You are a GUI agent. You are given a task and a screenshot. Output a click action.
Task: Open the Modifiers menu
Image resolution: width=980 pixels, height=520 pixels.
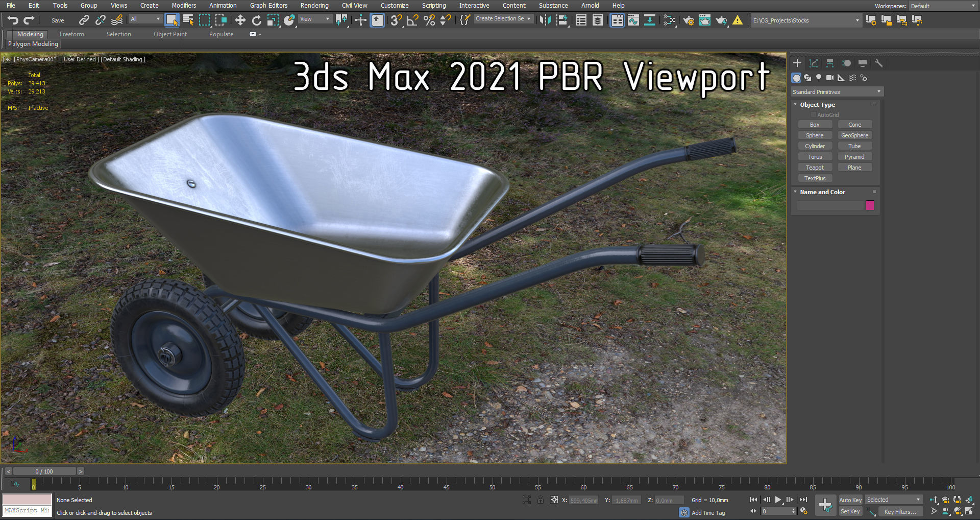(x=184, y=6)
